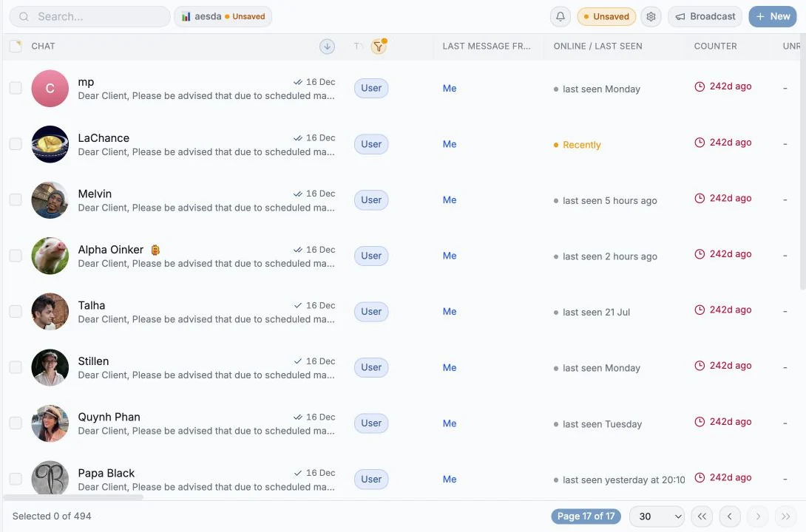Click the clock icon in mp row
806x532 pixels.
[700, 86]
